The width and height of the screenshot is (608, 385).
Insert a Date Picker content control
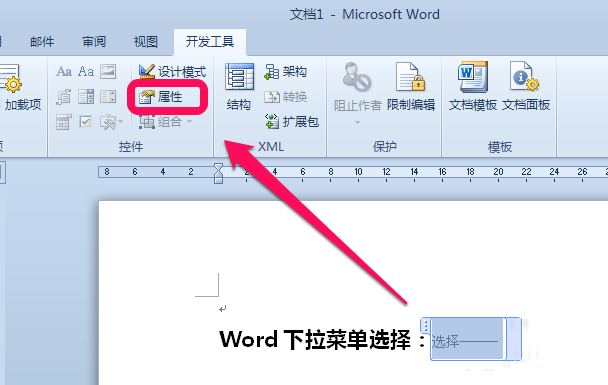(x=64, y=122)
